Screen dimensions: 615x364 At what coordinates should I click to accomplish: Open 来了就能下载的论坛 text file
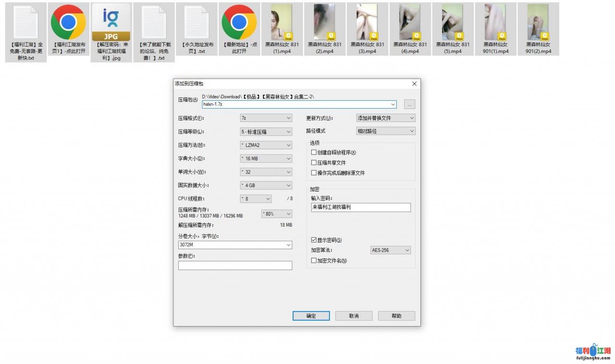[x=154, y=22]
